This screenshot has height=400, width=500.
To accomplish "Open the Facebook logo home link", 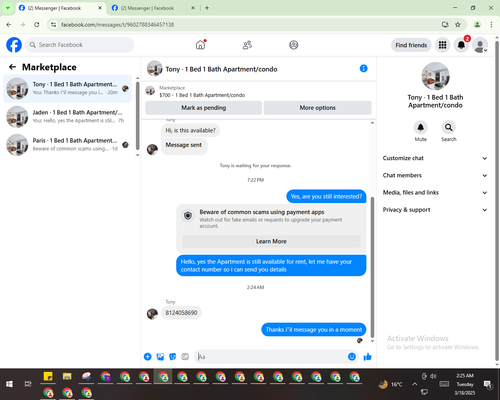I will 14,45.
